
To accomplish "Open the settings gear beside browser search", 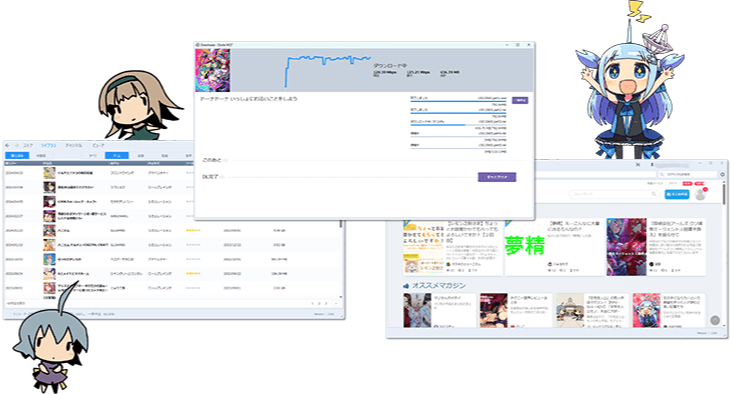I will click(x=723, y=174).
